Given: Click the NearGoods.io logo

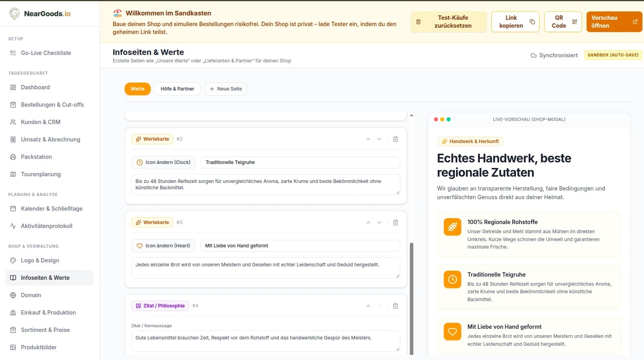Looking at the screenshot, I should pyautogui.click(x=40, y=14).
